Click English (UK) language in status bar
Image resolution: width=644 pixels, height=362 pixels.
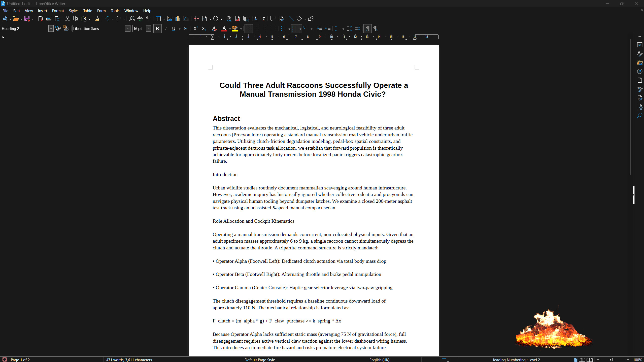point(379,360)
